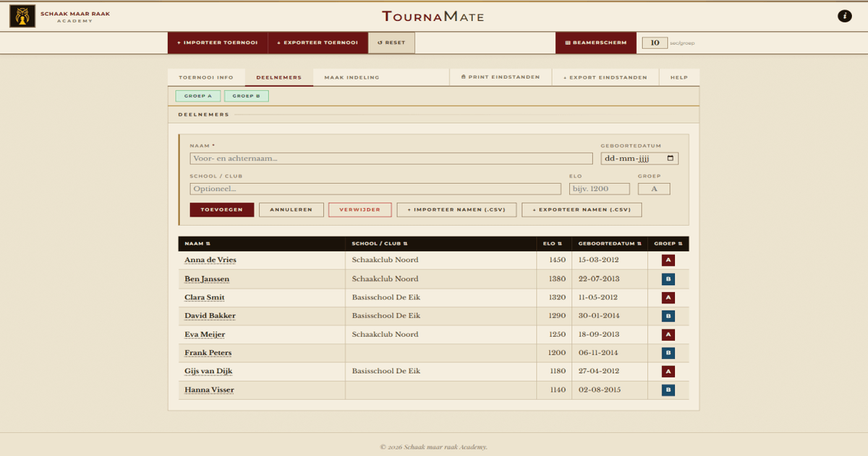Click the Schaak Maar Raak Academy logo
Screen dimensions: 868x456
pyautogui.click(x=22, y=17)
